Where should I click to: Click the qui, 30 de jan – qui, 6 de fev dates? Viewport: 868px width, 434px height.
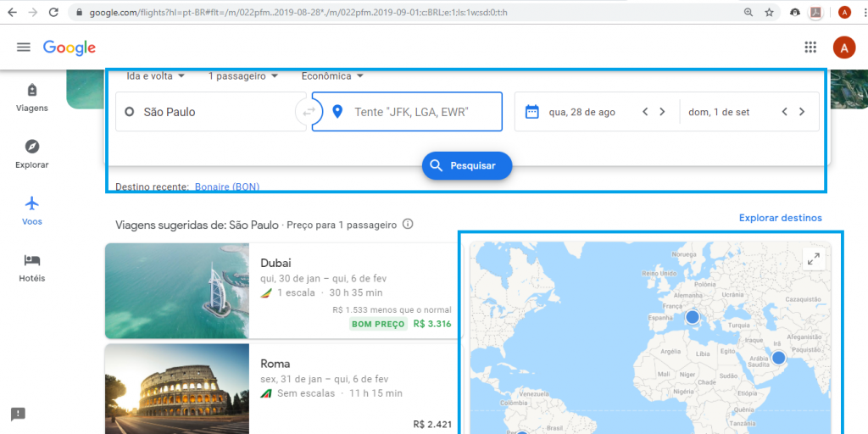tap(324, 278)
